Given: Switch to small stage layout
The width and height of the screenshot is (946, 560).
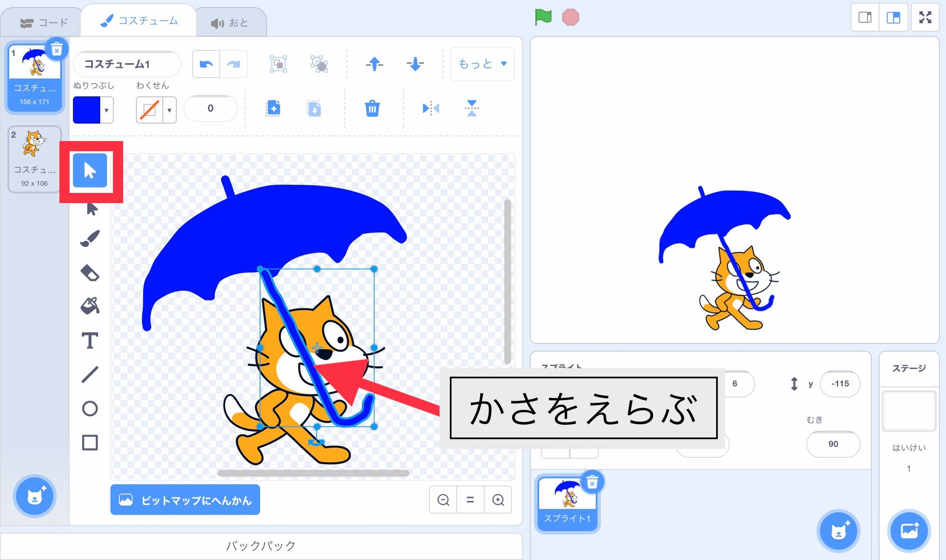Looking at the screenshot, I should [865, 17].
